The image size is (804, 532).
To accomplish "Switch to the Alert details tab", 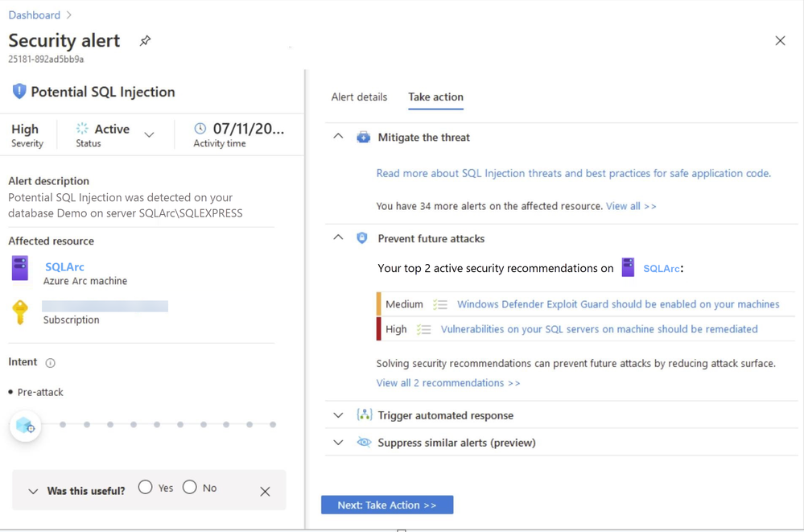I will tap(359, 97).
